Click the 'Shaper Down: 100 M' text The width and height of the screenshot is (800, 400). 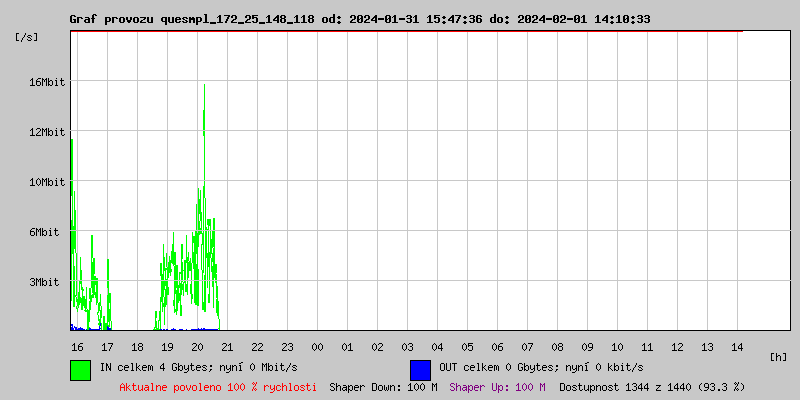[383, 387]
